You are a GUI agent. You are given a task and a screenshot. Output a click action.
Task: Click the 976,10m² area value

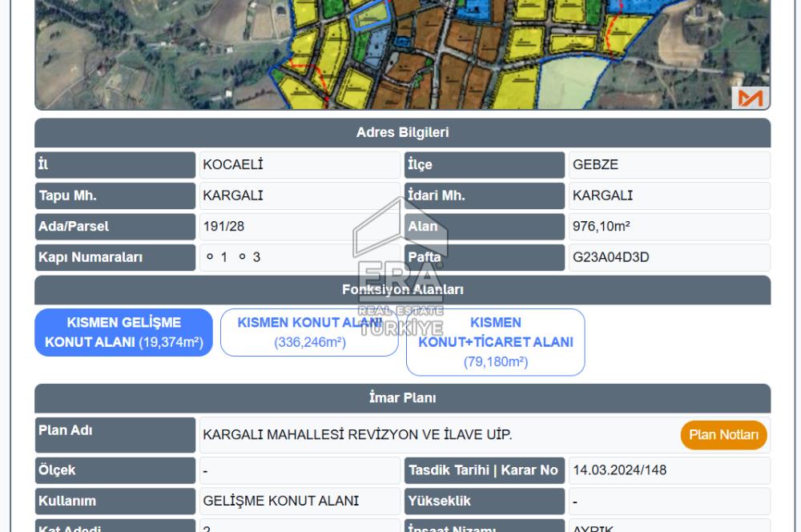[669, 227]
